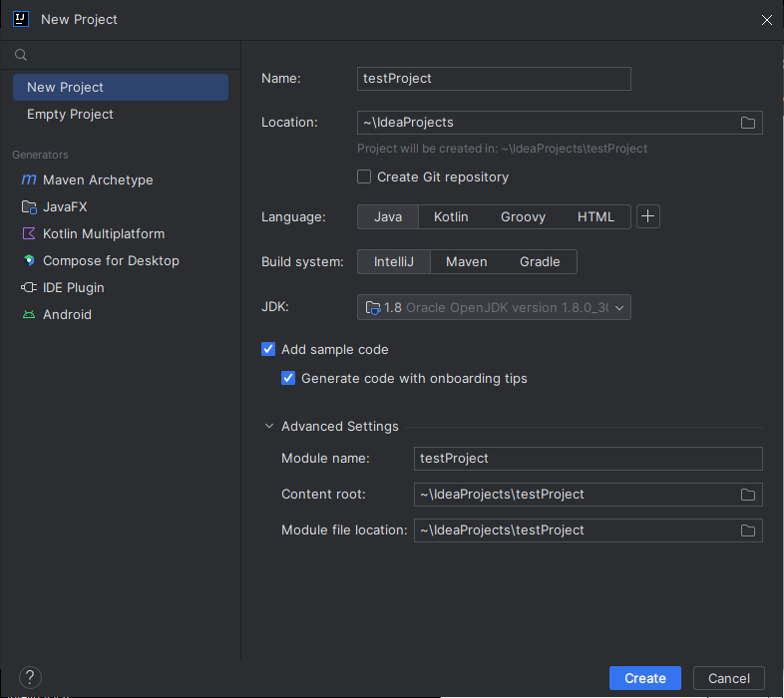
Task: Browse for project Location folder
Action: (747, 123)
